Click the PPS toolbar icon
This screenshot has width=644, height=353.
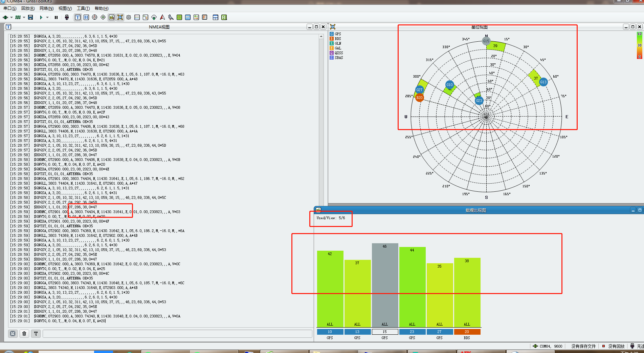188,17
